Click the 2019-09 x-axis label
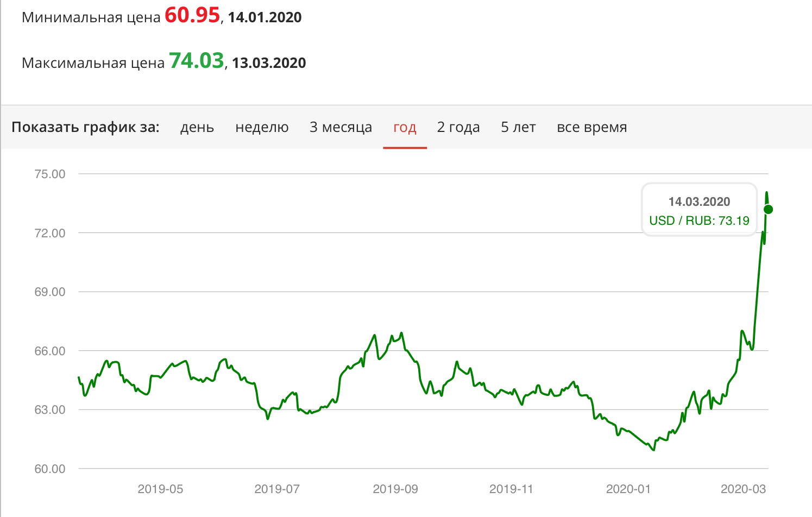 click(395, 489)
